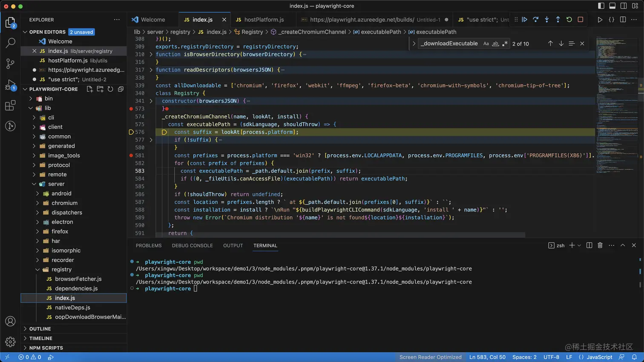Open the notifications bell in status bar
The width and height of the screenshot is (644, 362).
634,357
